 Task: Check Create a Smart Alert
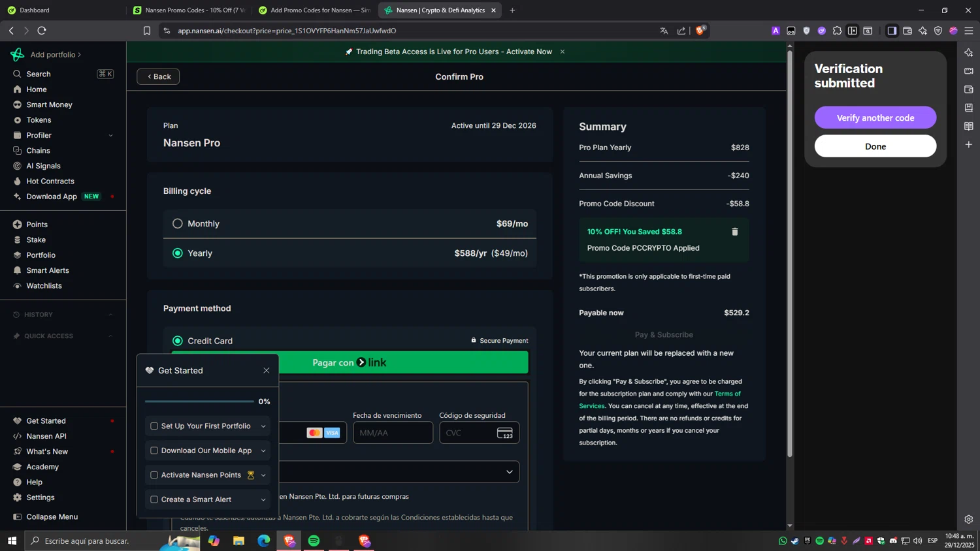coord(154,499)
